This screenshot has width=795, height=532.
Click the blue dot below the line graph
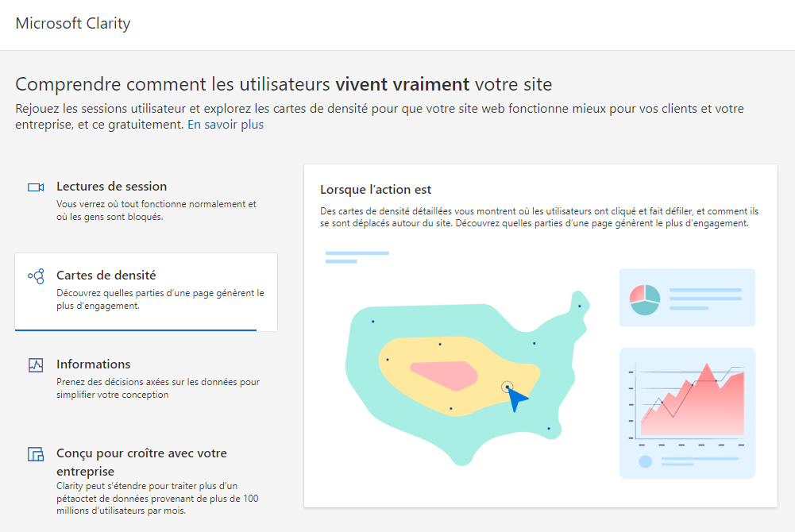click(645, 461)
